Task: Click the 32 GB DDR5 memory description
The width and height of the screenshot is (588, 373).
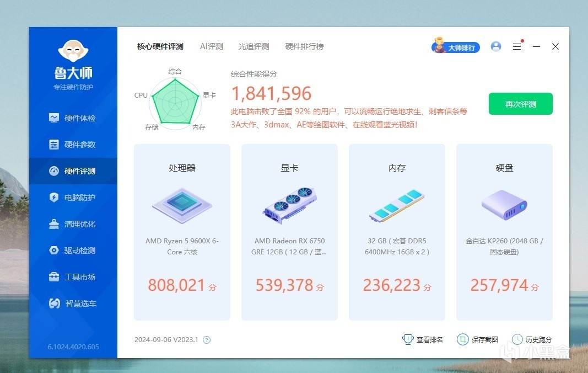Action: pos(397,247)
